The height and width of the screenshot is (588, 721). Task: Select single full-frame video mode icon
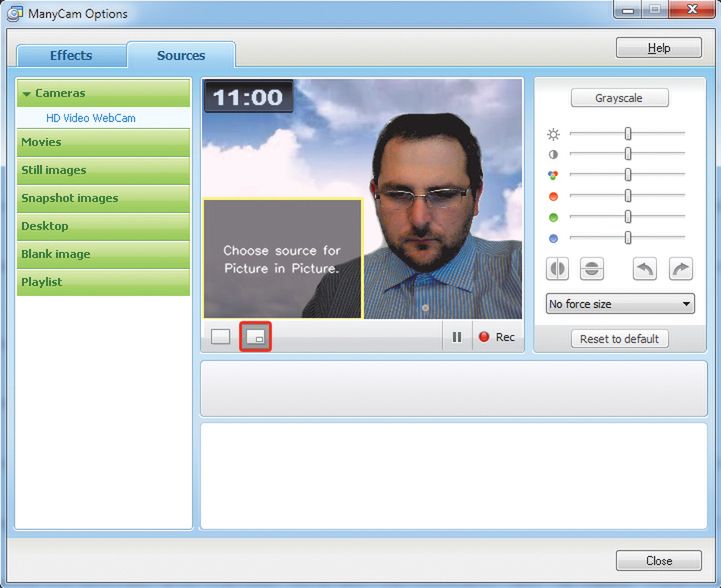coord(220,337)
